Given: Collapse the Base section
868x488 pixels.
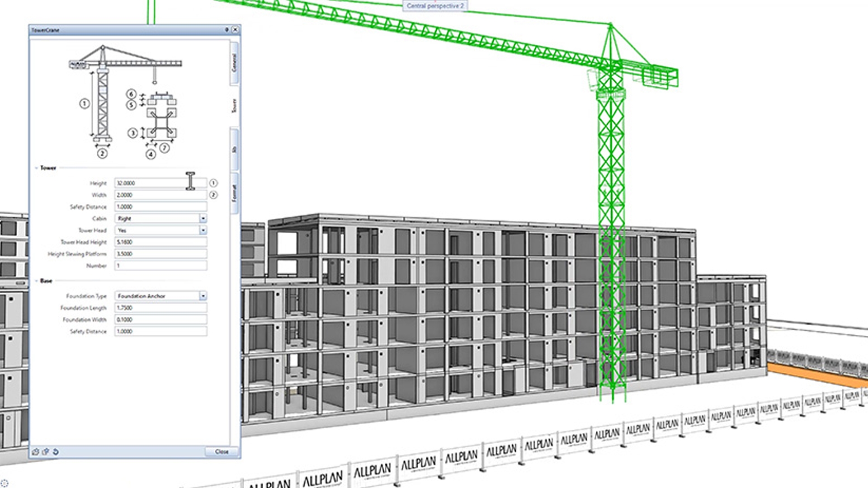Looking at the screenshot, I should [x=37, y=281].
